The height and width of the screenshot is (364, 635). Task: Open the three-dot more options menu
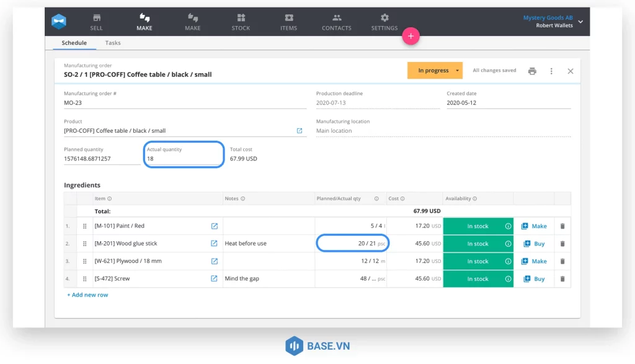(551, 71)
